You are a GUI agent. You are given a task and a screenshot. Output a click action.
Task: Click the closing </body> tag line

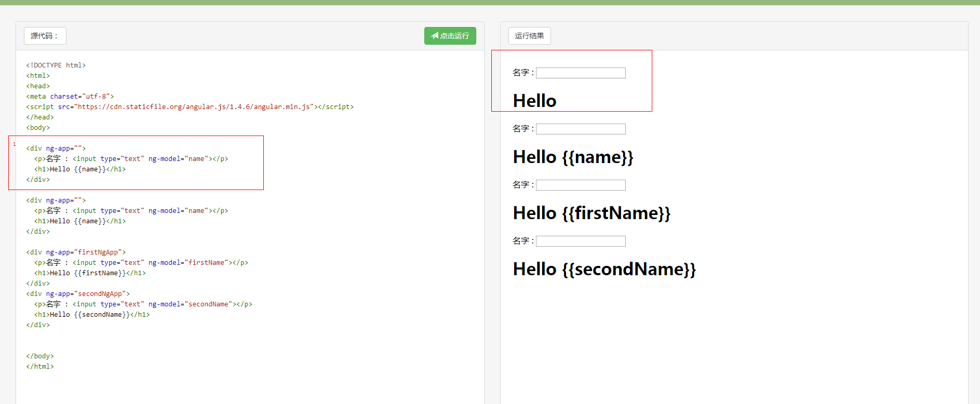coord(40,356)
